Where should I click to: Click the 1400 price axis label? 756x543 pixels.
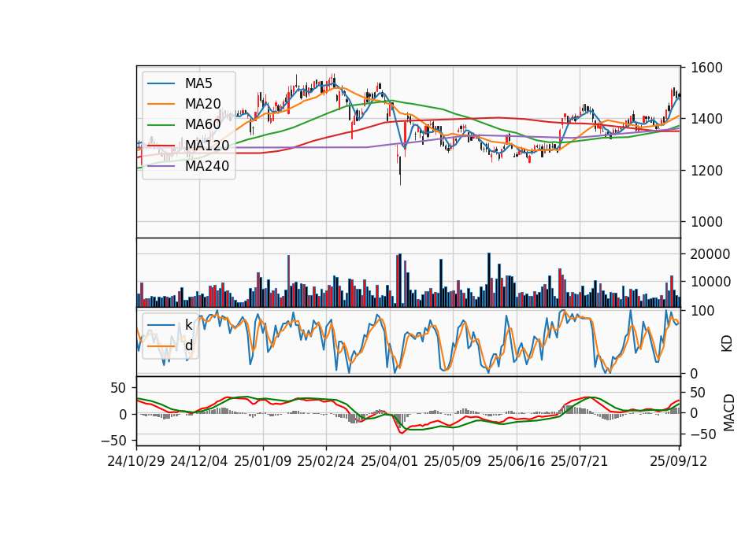[706, 119]
